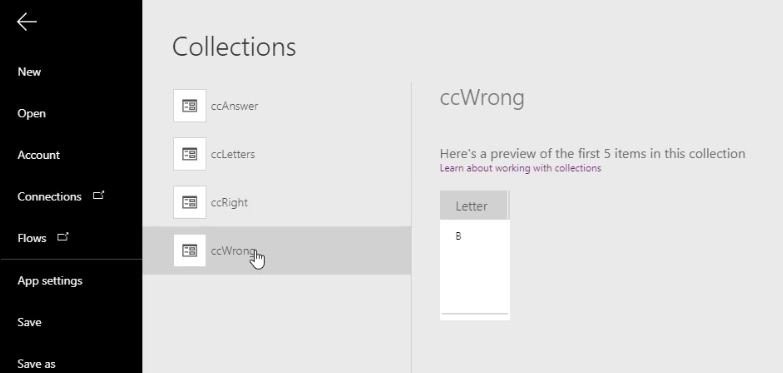Click the ccAnswer collection icon
The height and width of the screenshot is (373, 783).
click(190, 105)
